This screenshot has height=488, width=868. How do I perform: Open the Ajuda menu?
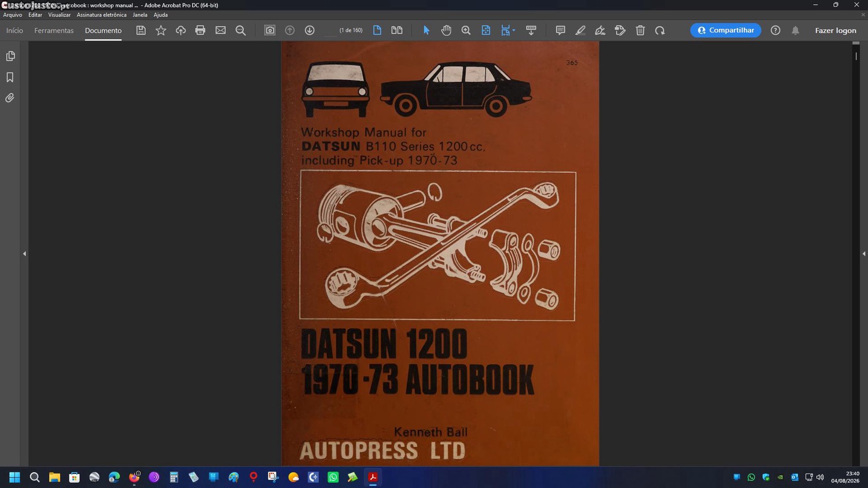coord(160,15)
